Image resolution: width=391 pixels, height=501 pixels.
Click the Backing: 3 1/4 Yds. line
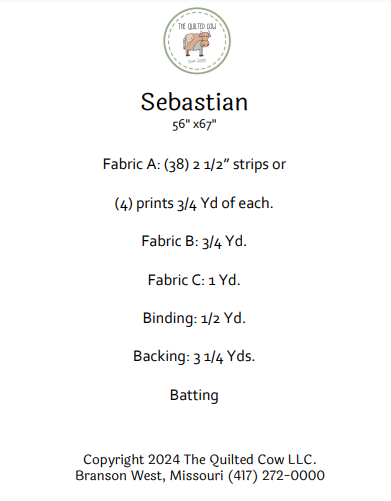click(194, 356)
